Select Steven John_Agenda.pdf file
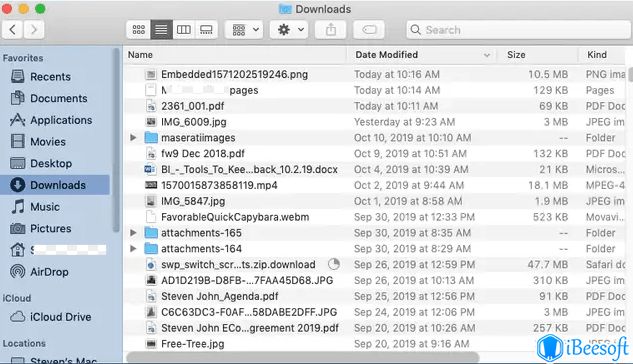Viewport: 633px width, 364px height. 220,296
